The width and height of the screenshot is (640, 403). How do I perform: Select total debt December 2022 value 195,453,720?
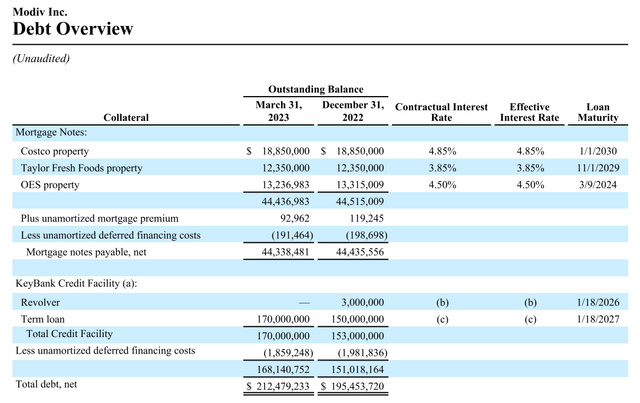358,386
